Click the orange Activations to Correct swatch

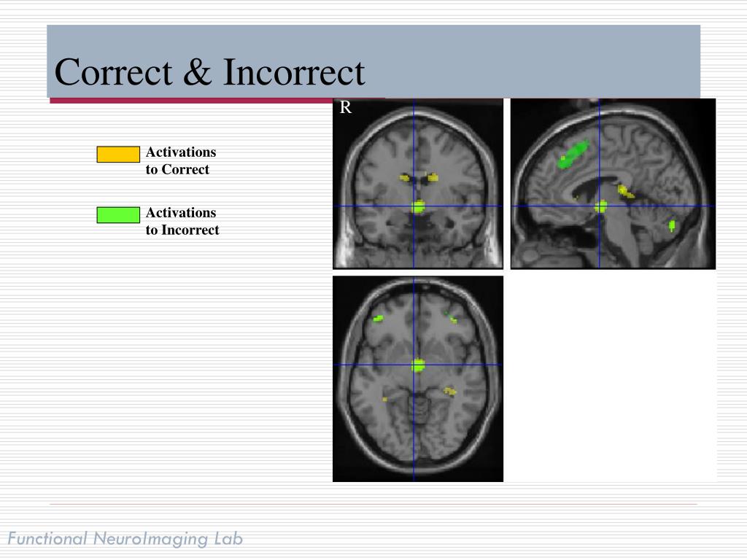[118, 155]
